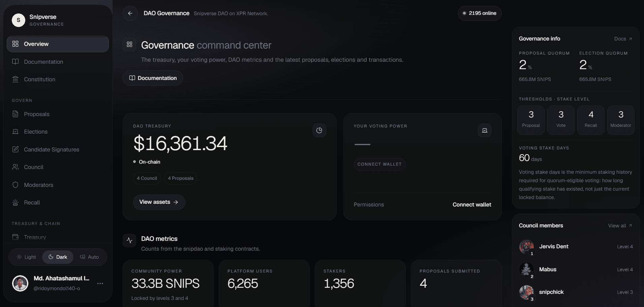The height and width of the screenshot is (307, 644).
Task: Open the Constitution page
Action: (58, 79)
